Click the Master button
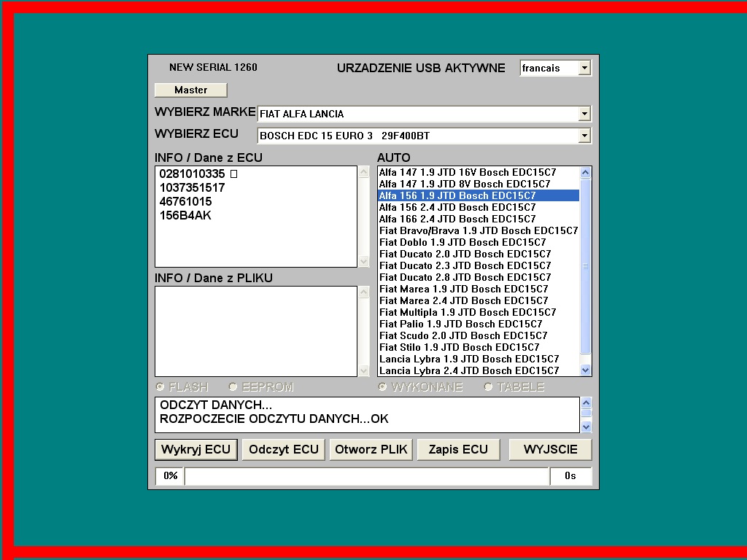This screenshot has width=747, height=560. coord(190,90)
